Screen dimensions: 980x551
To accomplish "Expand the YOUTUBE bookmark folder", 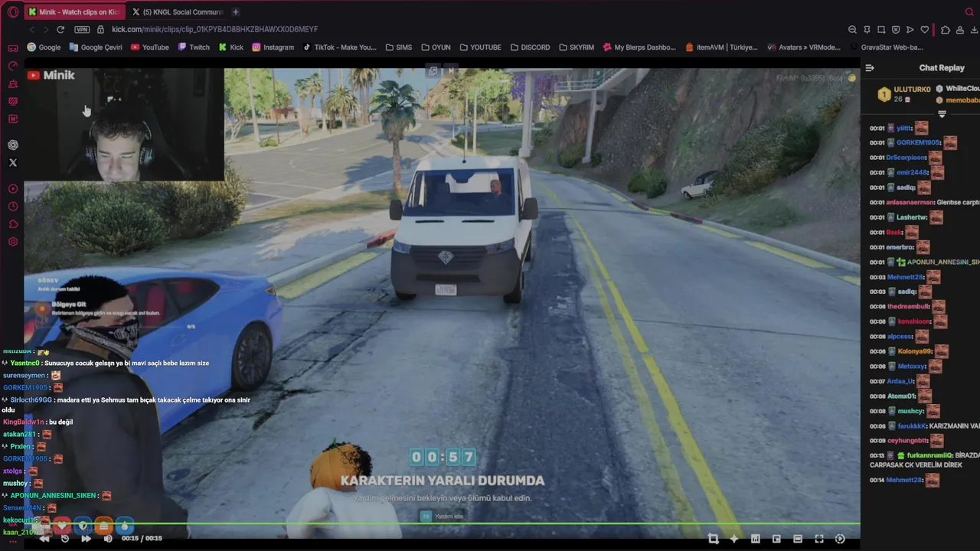I will click(480, 47).
